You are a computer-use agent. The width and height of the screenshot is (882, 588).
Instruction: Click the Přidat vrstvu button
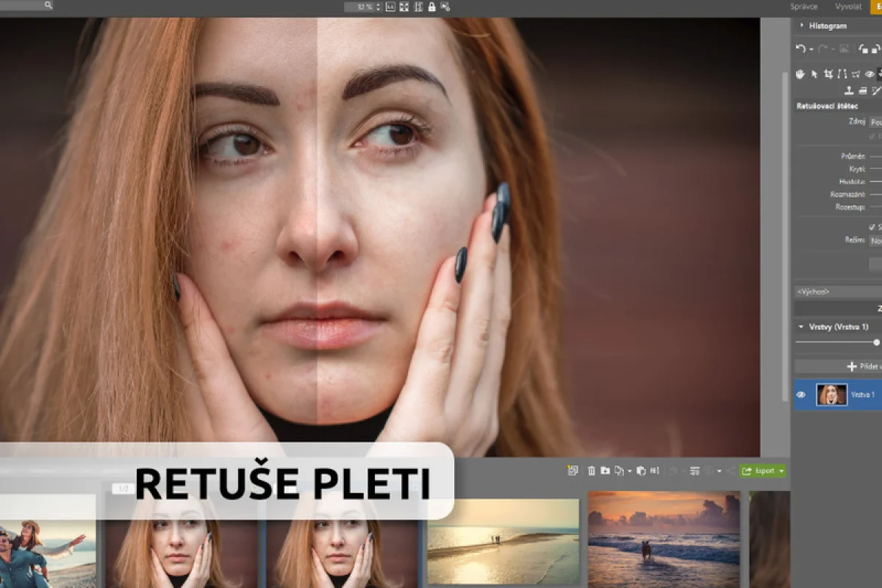click(838, 366)
